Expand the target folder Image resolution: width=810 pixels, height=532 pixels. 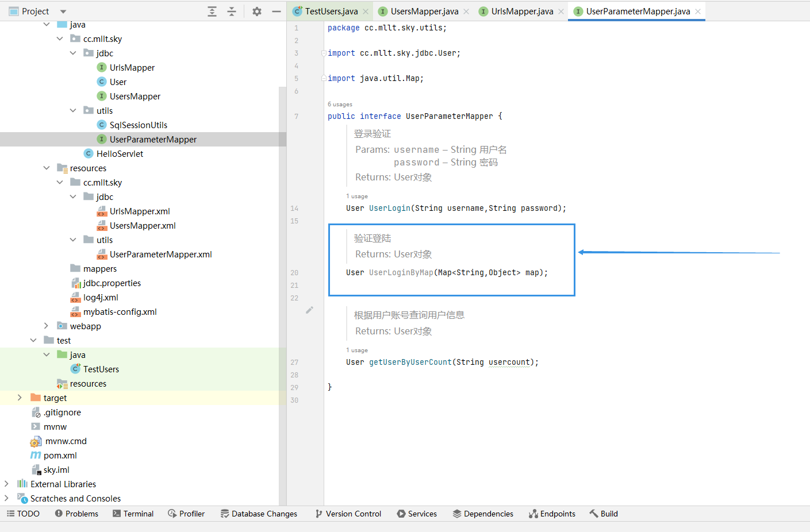[x=20, y=398]
